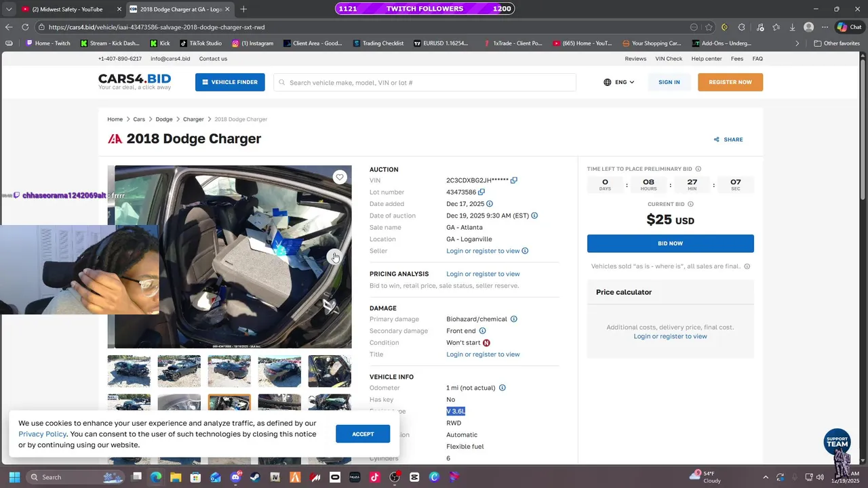Viewport: 868px width, 488px height.
Task: Open the Privacy Policy link
Action: pos(43,434)
